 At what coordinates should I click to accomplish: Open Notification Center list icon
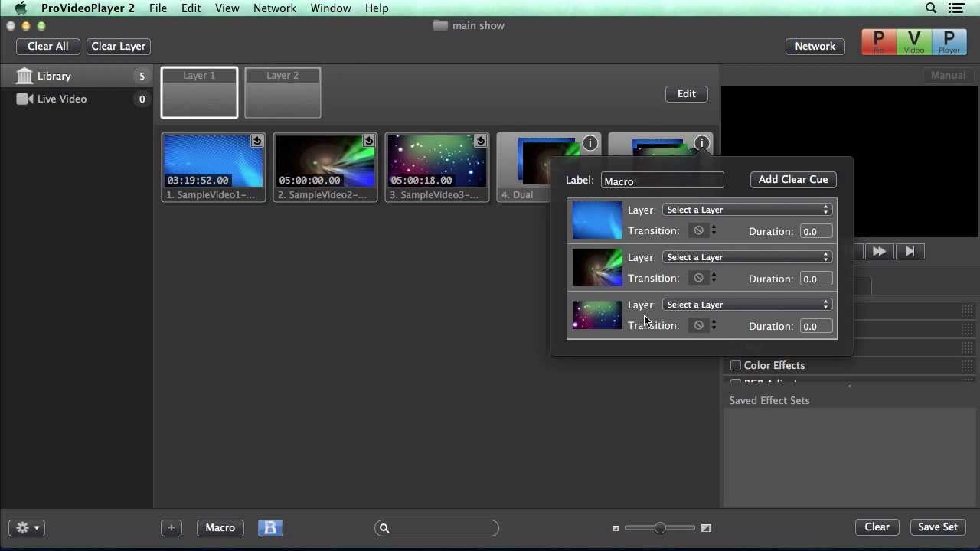956,8
